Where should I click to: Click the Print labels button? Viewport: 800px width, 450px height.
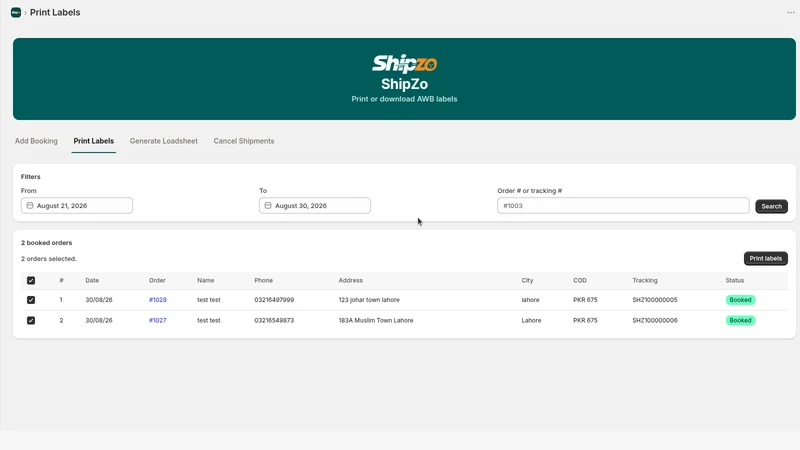(765, 258)
